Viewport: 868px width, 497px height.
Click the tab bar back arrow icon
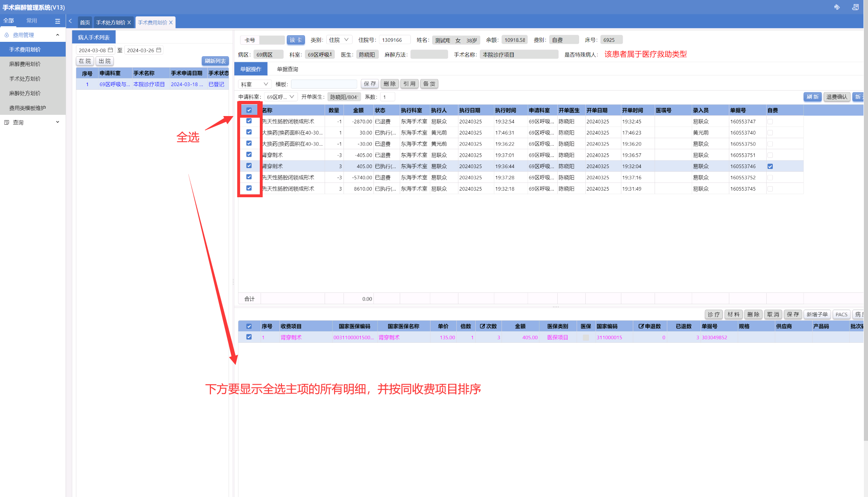tap(71, 21)
